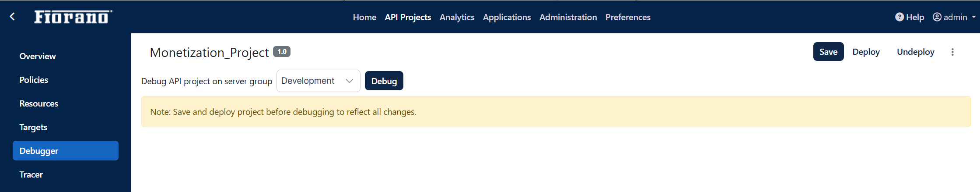Open the admin user menu
This screenshot has height=192, width=980.
coord(954,17)
